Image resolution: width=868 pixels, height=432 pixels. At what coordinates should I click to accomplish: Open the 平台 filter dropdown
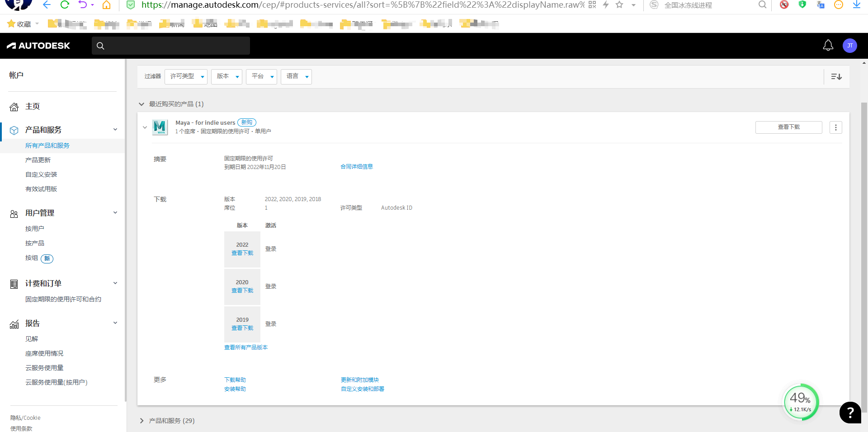262,77
